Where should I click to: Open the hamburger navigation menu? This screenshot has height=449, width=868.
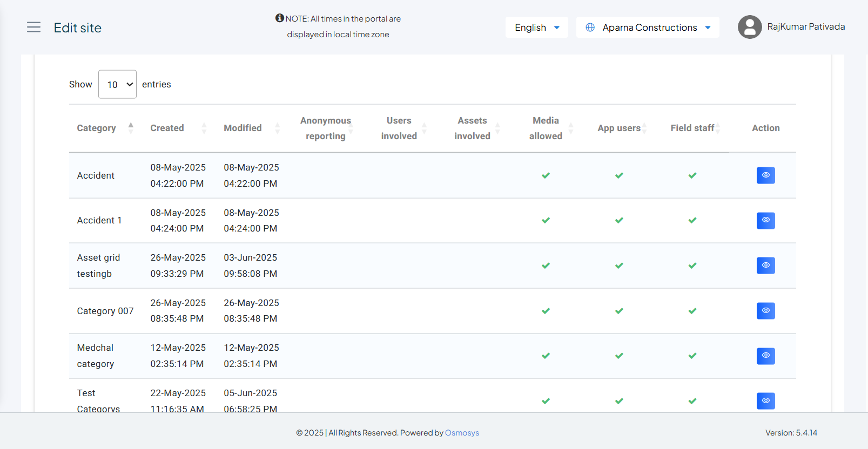[33, 28]
